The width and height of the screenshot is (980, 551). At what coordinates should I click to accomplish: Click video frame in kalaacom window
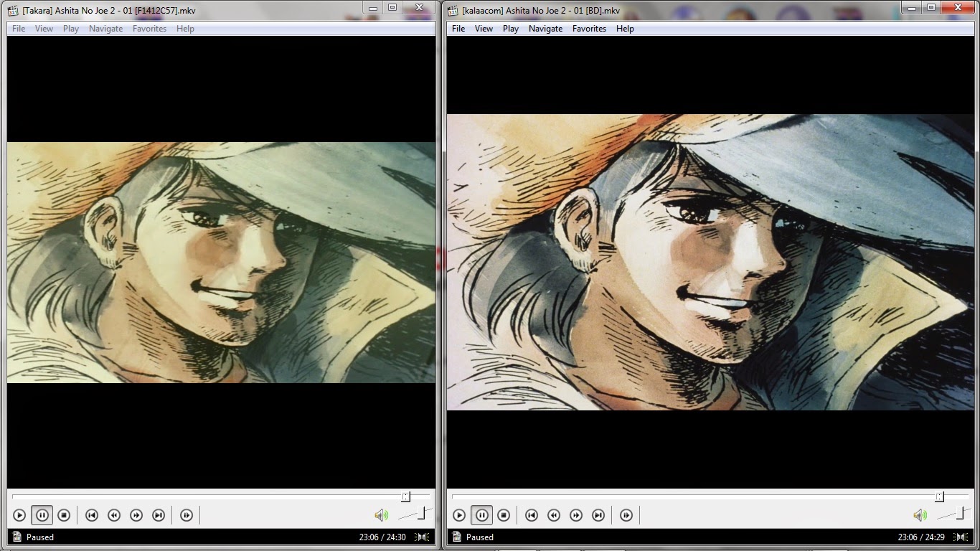pos(710,262)
